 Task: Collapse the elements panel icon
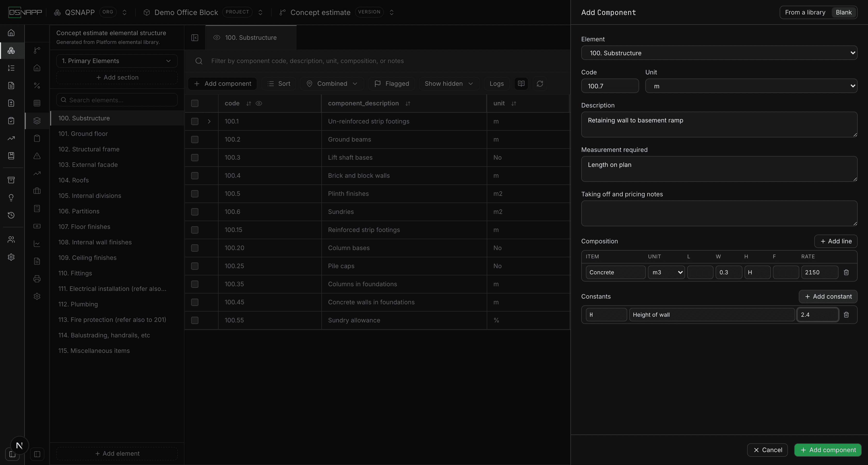coord(195,38)
